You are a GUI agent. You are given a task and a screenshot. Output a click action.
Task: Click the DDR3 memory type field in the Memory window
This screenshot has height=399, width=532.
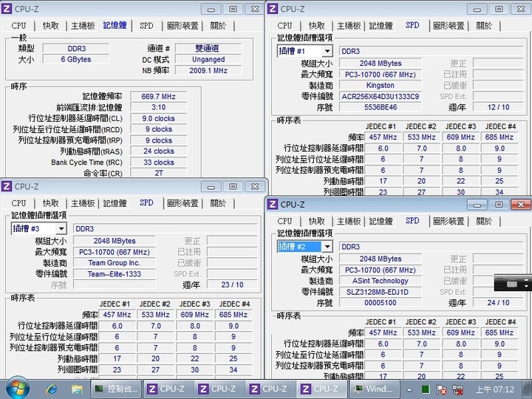[x=76, y=48]
